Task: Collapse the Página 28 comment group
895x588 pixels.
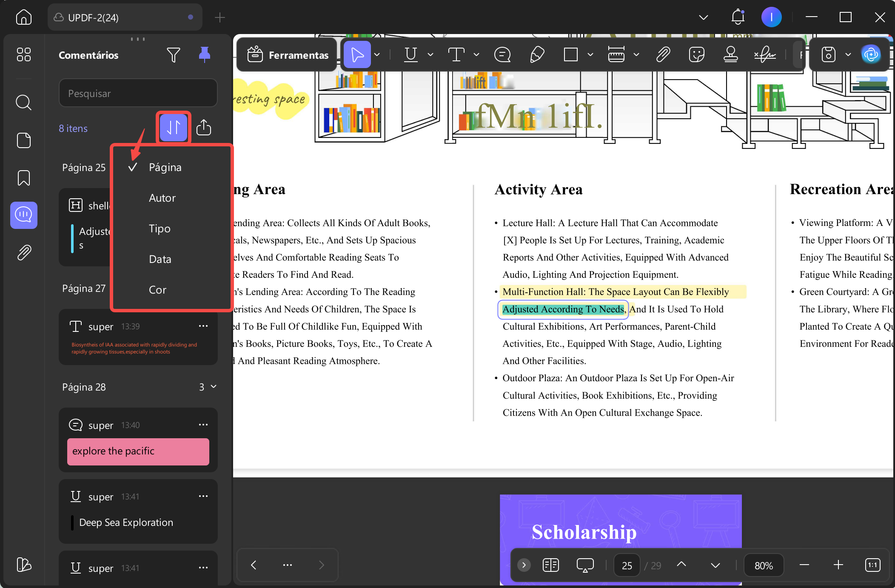Action: tap(214, 387)
